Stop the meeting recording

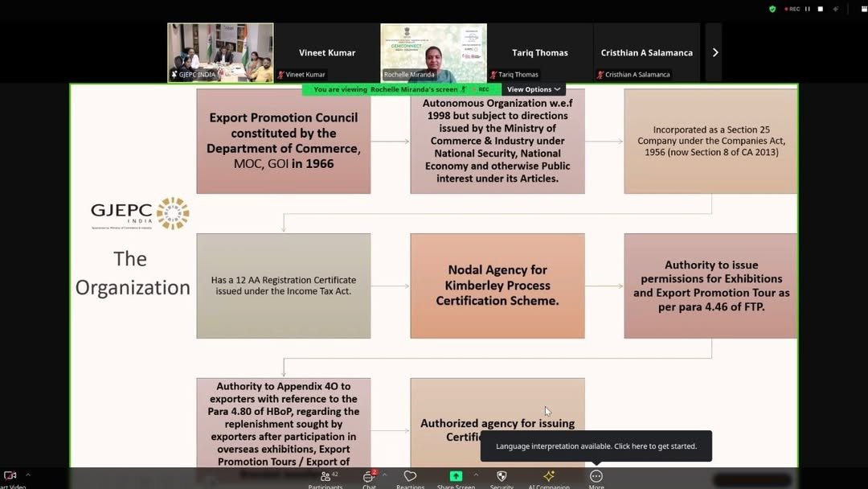pyautogui.click(x=821, y=9)
